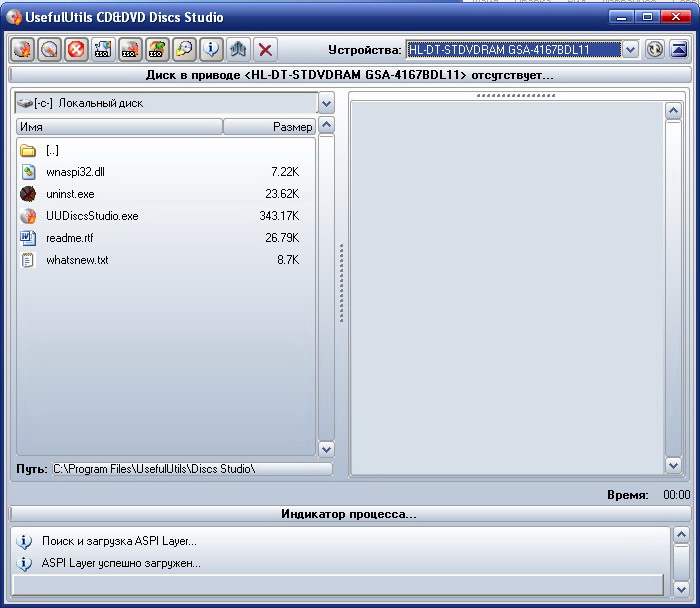
Task: Close the Discs Studio window
Action: pos(675,17)
